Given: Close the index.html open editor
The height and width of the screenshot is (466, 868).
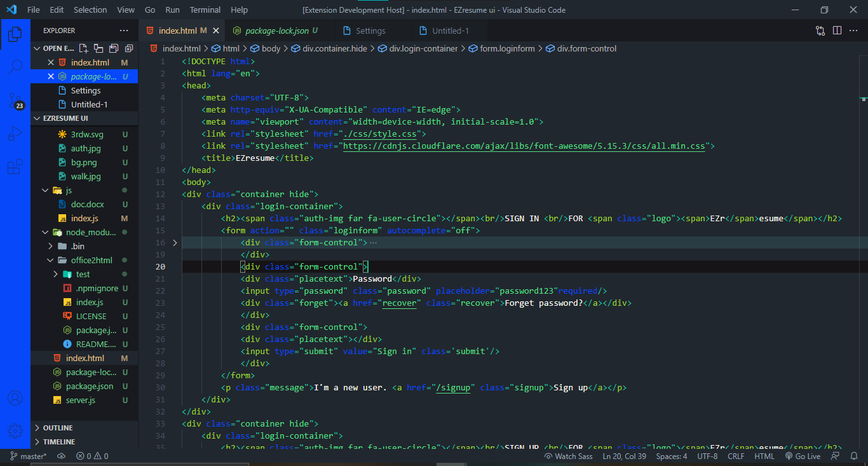Looking at the screenshot, I should pyautogui.click(x=51, y=63).
